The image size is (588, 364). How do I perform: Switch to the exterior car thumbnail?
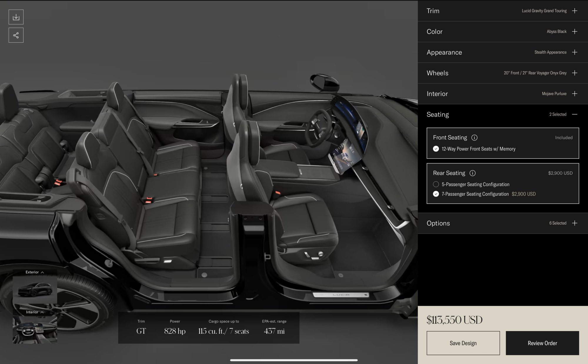click(35, 289)
